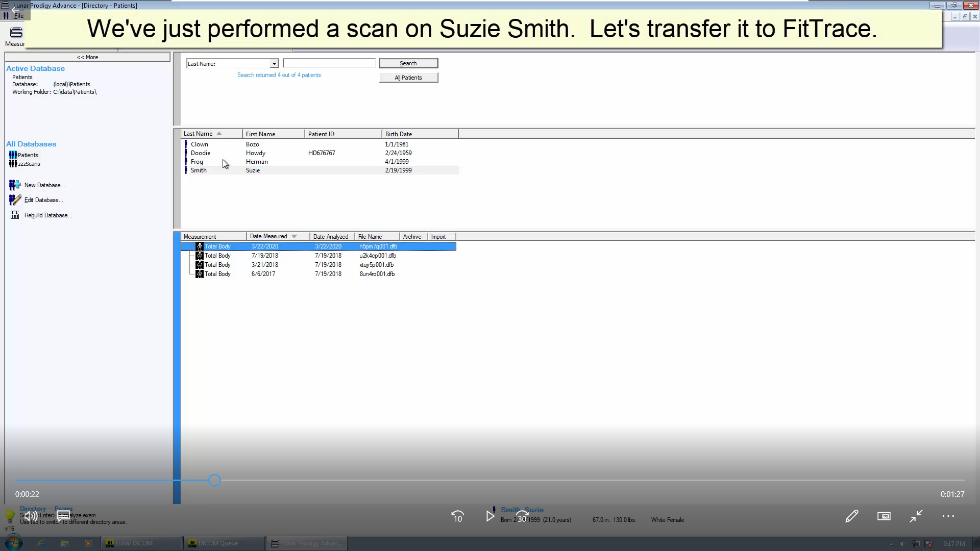Click the expand/fullscreen icon in status bar
Screen dimensions: 980x551
pos(916,517)
